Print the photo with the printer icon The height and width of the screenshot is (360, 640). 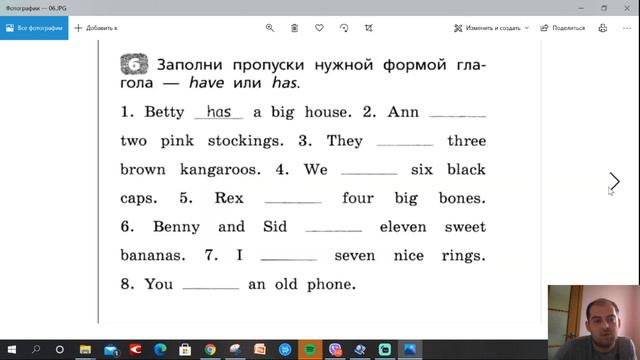[x=603, y=28]
